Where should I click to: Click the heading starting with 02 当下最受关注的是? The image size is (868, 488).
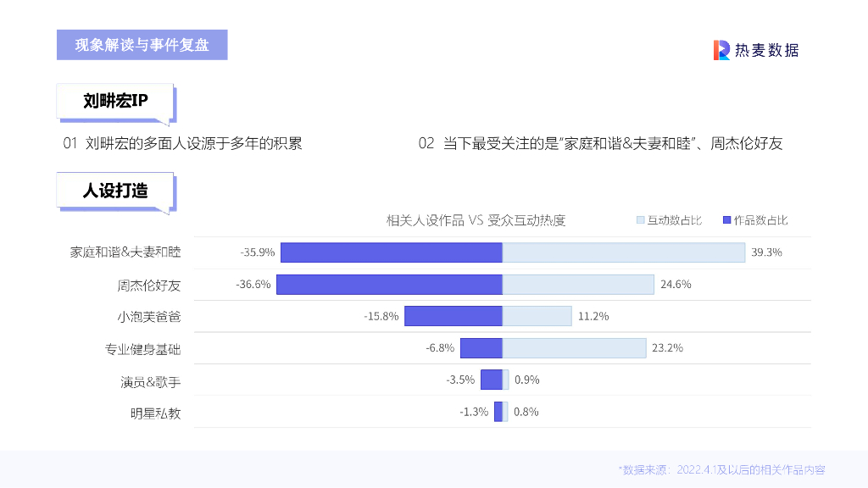(600, 143)
